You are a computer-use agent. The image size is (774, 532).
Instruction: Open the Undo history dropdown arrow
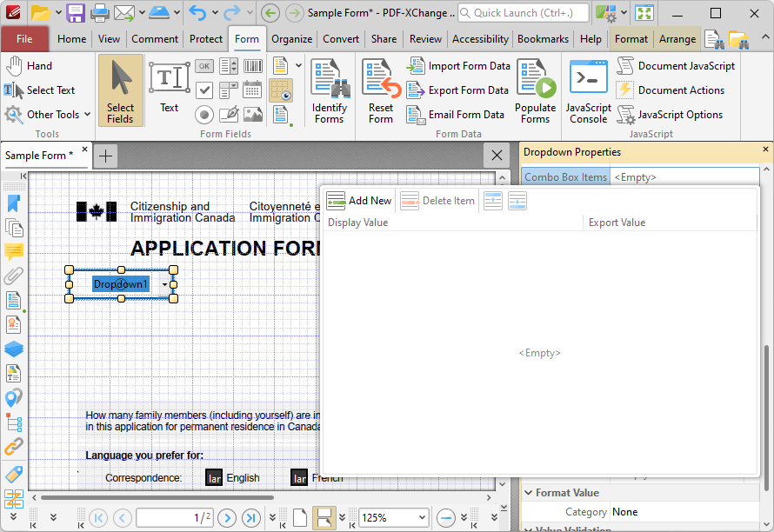click(215, 13)
